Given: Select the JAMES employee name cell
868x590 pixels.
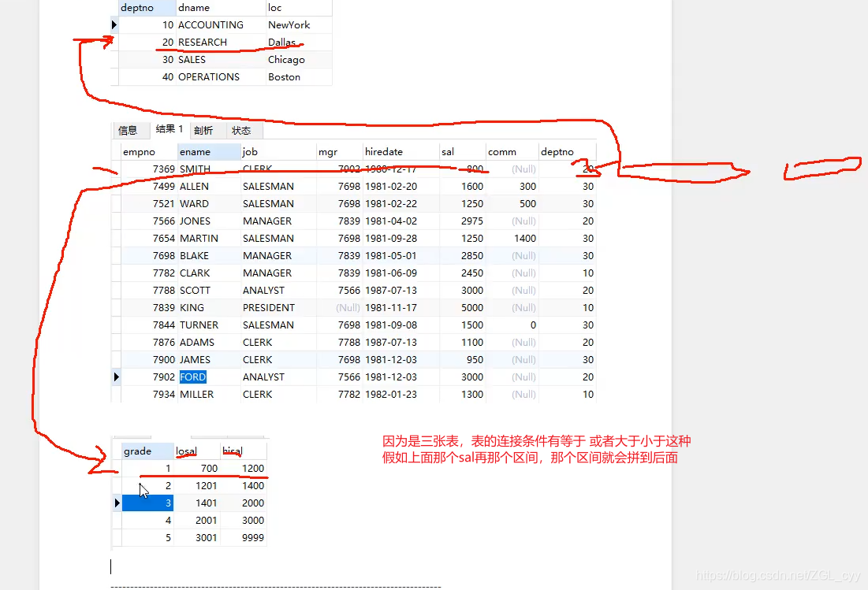Looking at the screenshot, I should click(209, 359).
